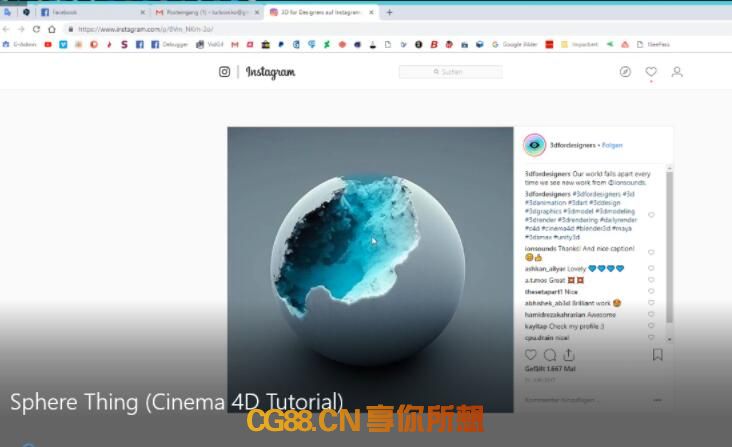Open the red S bookmark icon
Screen dimensions: 732x447
point(124,44)
